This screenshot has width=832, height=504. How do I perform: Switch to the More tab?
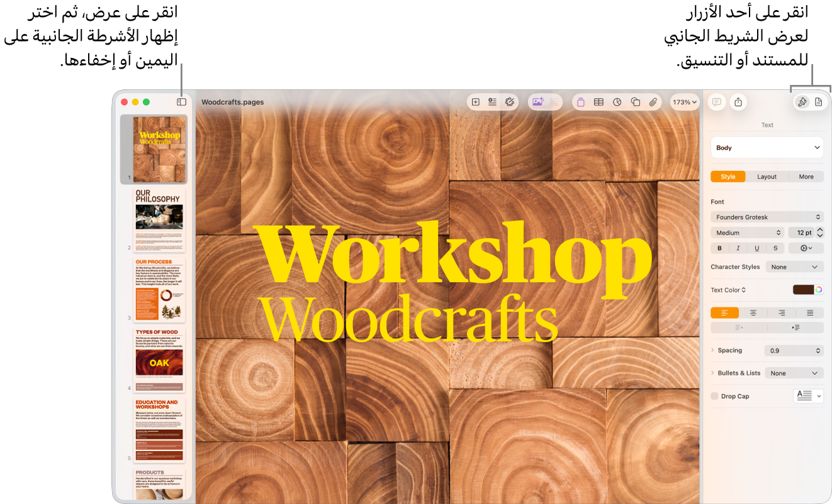pos(806,177)
